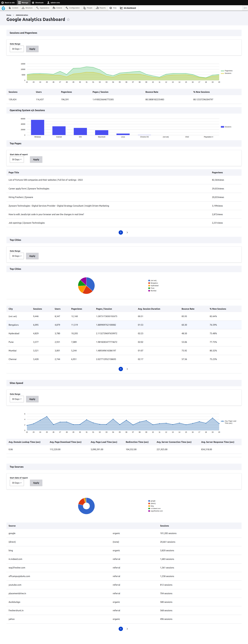The height and width of the screenshot is (644, 248).
Task: Click the Drupal logo icon in the toolbar
Action: (3, 8)
